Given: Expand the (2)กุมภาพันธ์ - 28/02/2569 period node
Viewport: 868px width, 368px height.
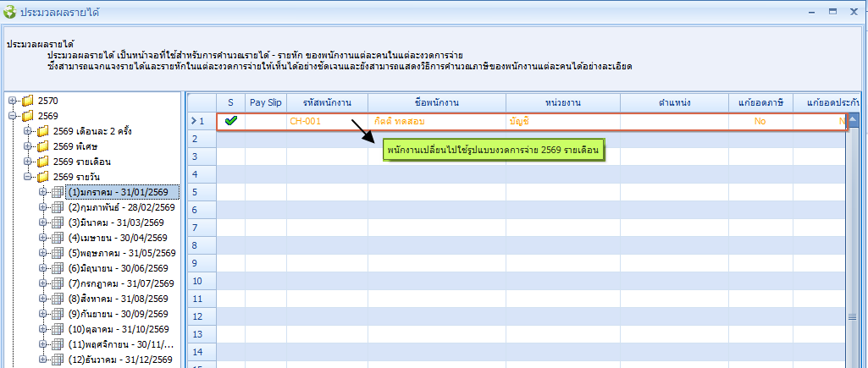Looking at the screenshot, I should 43,207.
